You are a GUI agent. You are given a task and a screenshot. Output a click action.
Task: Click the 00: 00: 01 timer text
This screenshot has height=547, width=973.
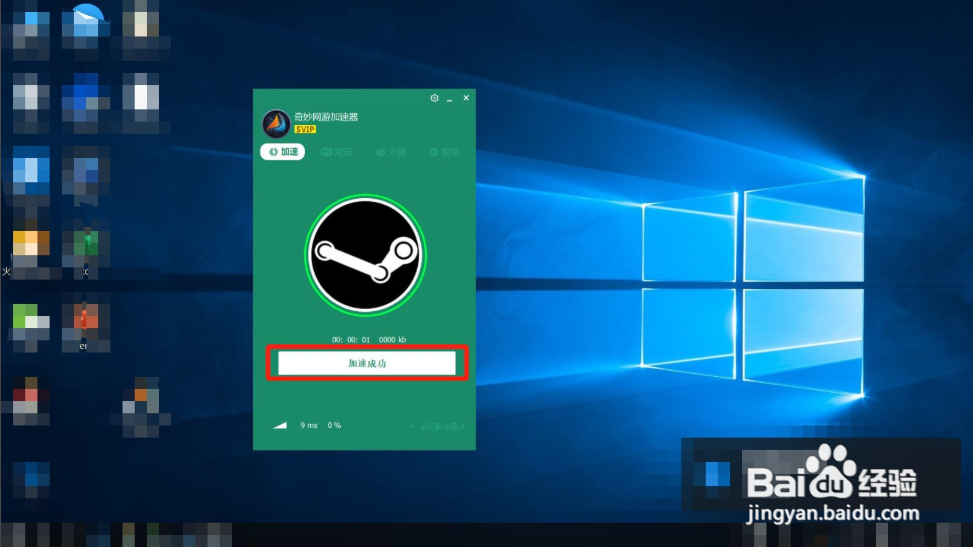click(x=351, y=340)
